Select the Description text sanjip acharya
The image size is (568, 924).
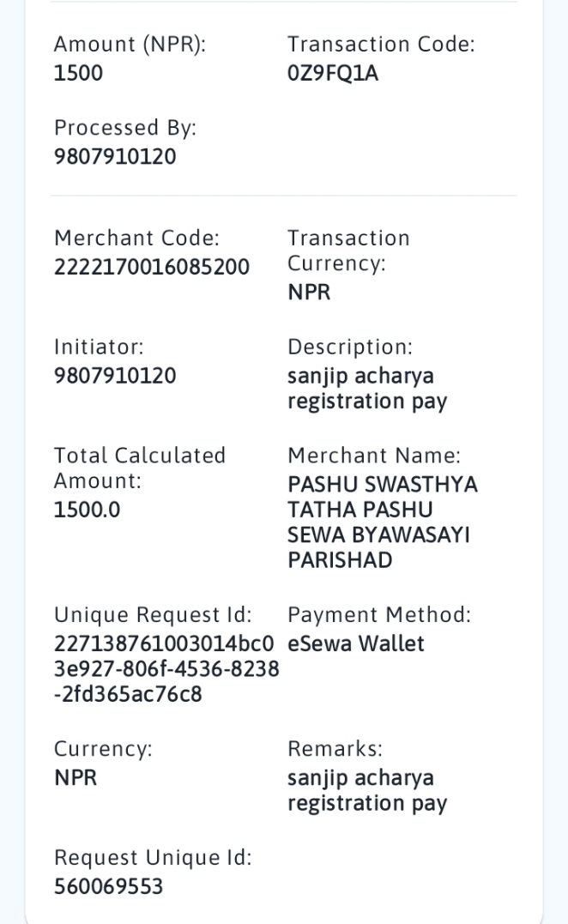point(360,376)
